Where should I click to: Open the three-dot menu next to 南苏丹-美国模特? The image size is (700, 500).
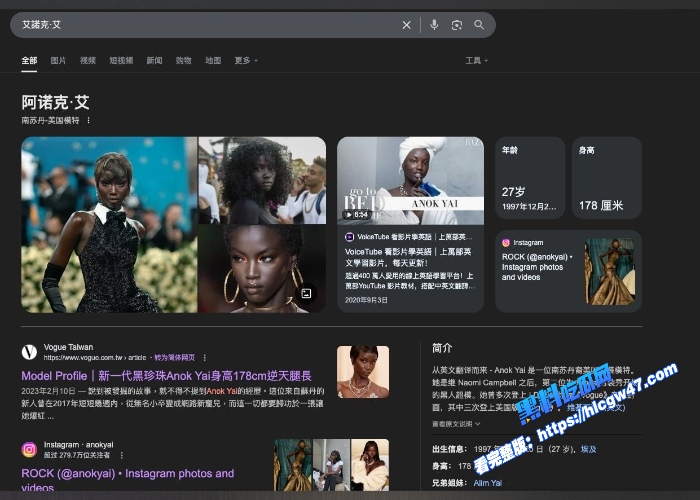[88, 121]
